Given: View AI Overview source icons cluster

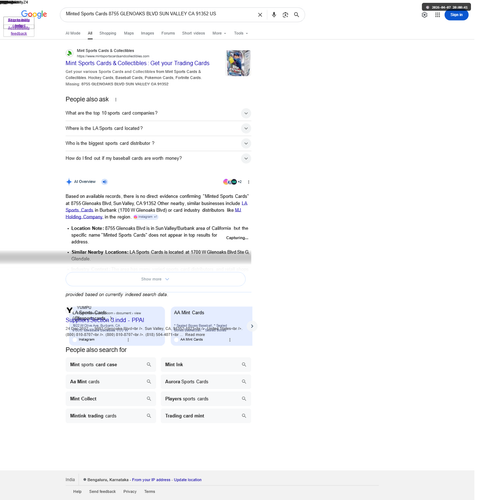Looking at the screenshot, I should pyautogui.click(x=232, y=182).
